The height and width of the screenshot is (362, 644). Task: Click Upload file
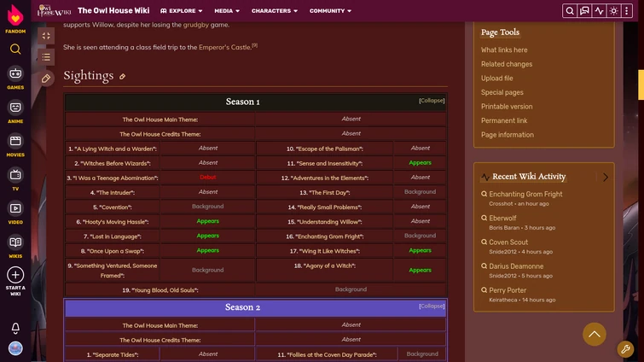497,78
